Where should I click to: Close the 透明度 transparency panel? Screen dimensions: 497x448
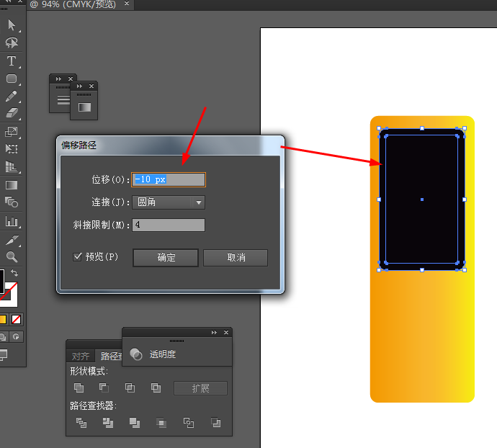pos(226,332)
